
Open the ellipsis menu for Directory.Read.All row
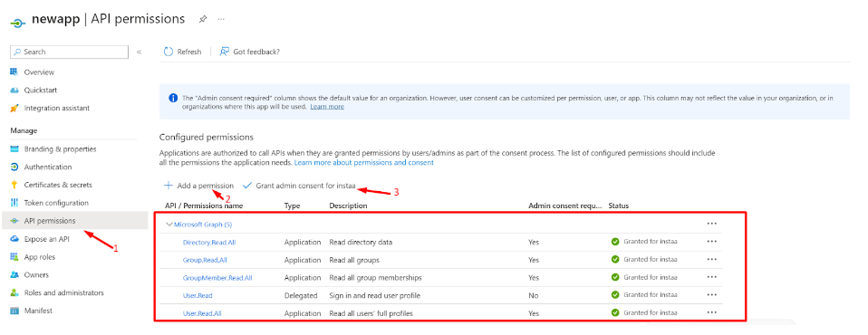(712, 242)
